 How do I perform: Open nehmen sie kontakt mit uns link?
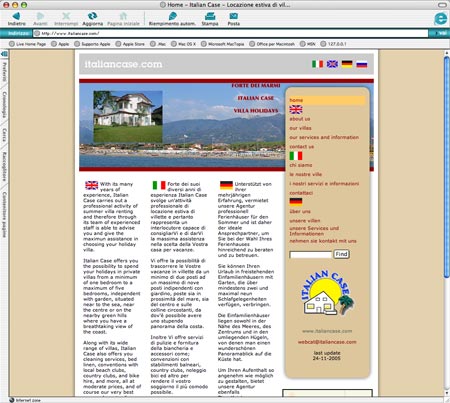pyautogui.click(x=323, y=241)
